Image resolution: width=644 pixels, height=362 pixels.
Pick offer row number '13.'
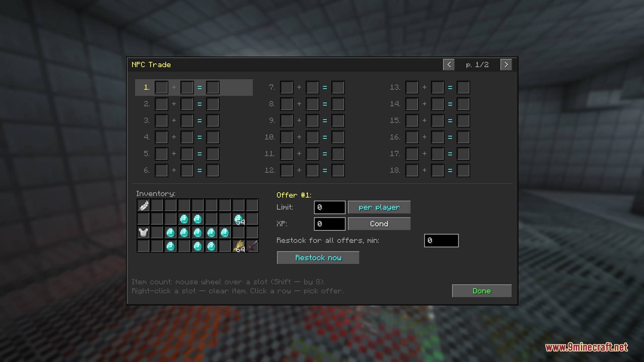395,87
